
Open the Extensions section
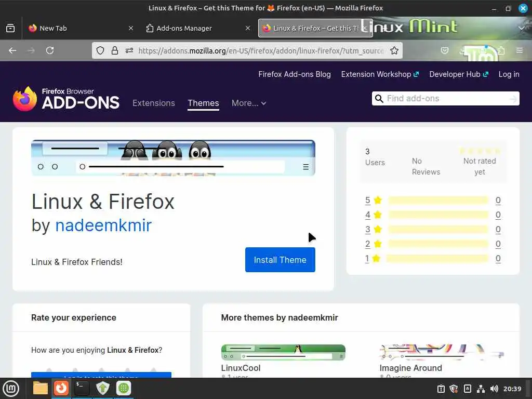tap(154, 103)
